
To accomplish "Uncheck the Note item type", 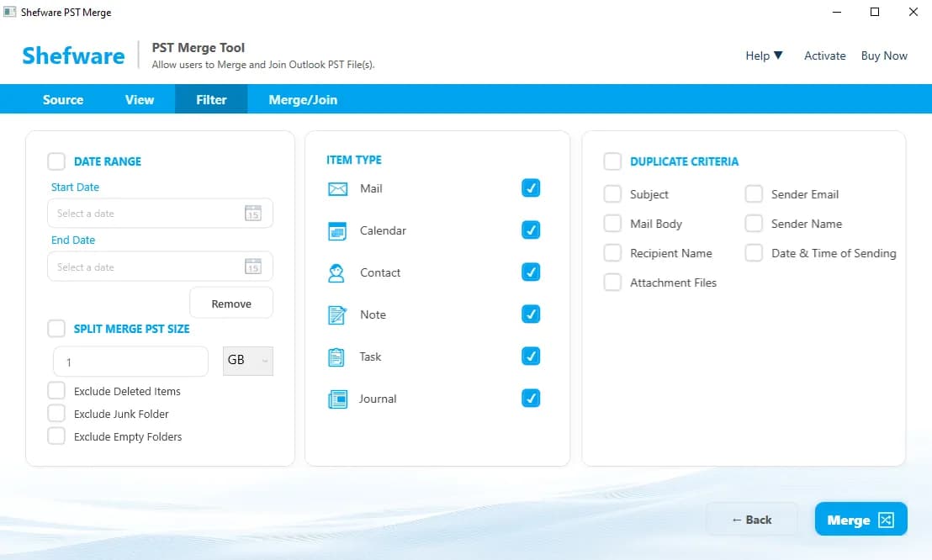I will pyautogui.click(x=531, y=314).
